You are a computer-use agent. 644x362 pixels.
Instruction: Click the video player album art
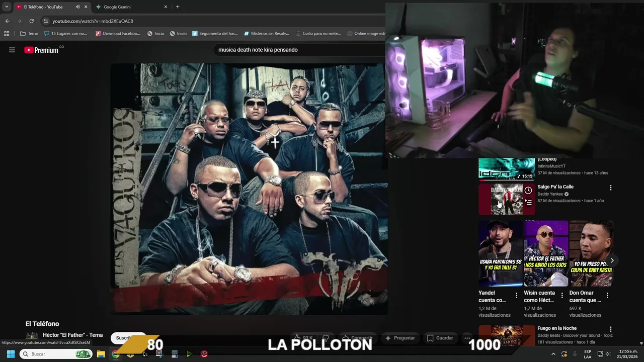click(x=249, y=189)
